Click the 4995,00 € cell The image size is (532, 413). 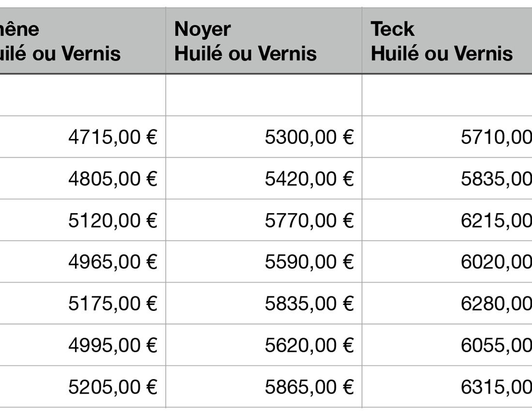(x=113, y=345)
